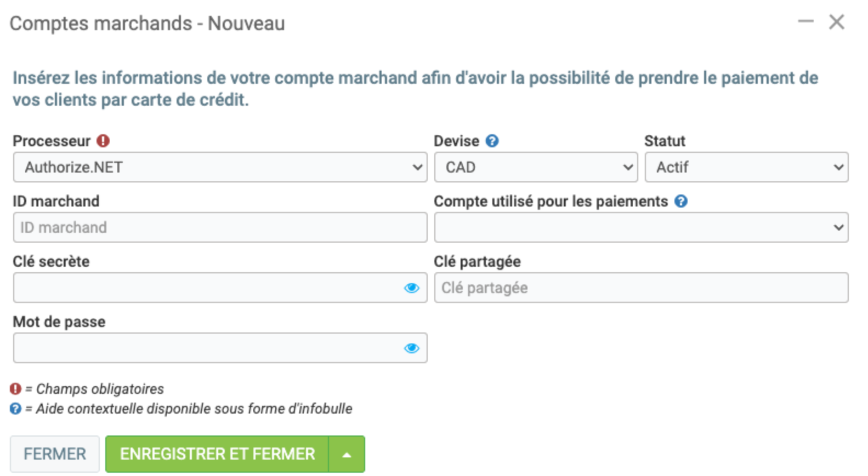Reveal the Mot de passe with eye icon

(412, 348)
